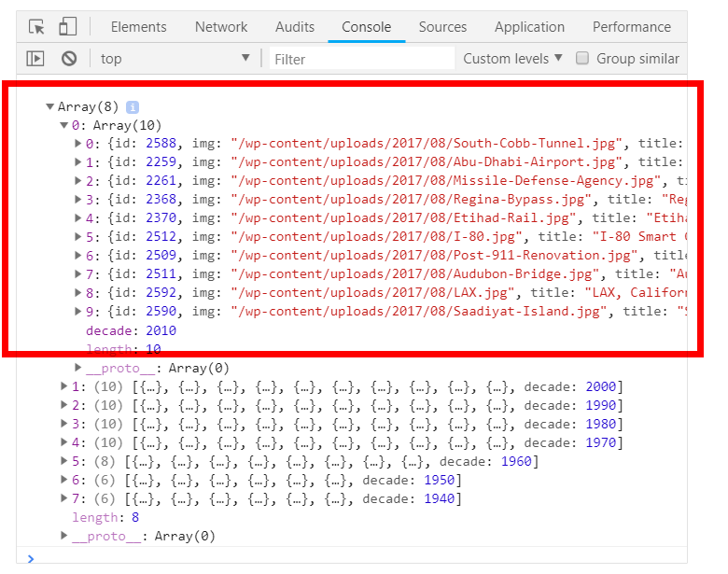The image size is (728, 574).
Task: Expand object with id 2368
Action: point(78,199)
